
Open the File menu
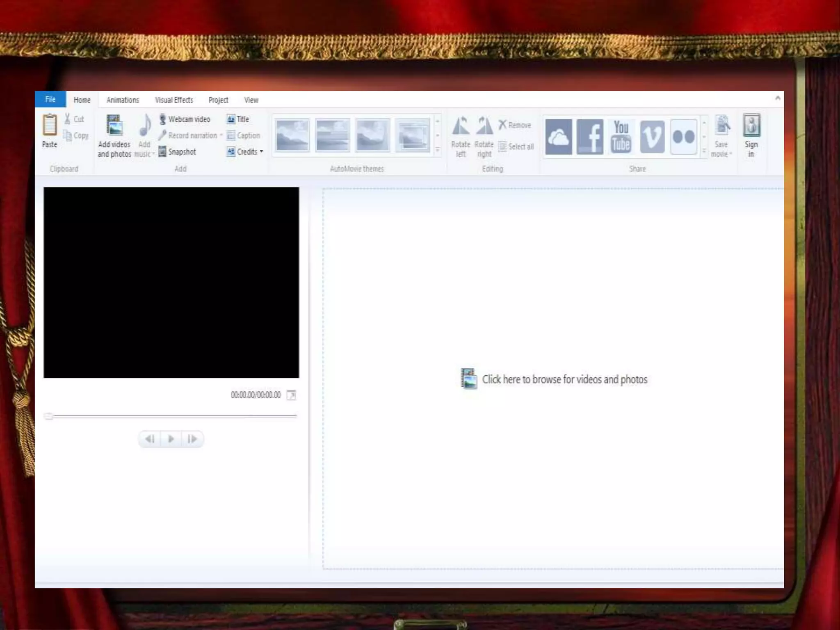click(x=50, y=100)
